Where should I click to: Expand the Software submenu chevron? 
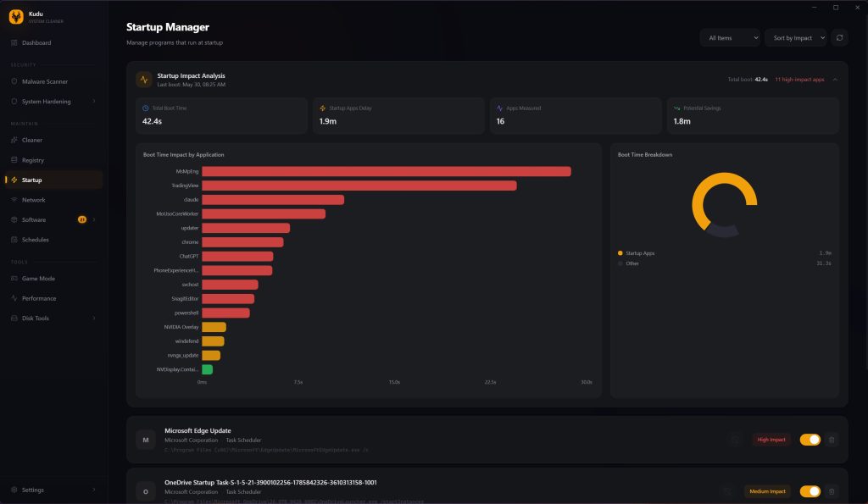point(93,219)
